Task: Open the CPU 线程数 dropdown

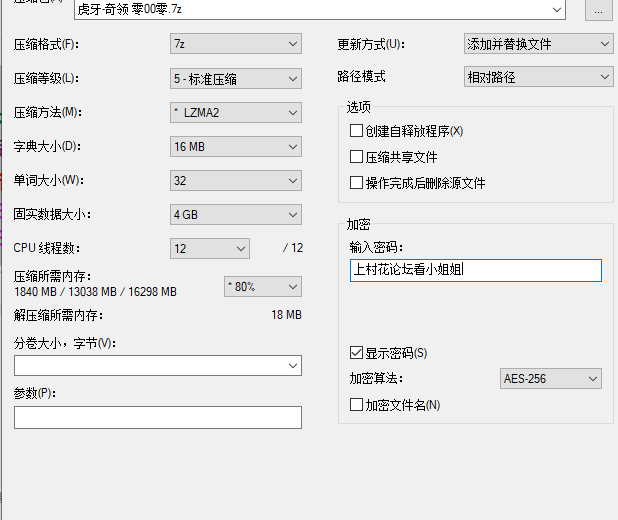Action: (x=210, y=248)
